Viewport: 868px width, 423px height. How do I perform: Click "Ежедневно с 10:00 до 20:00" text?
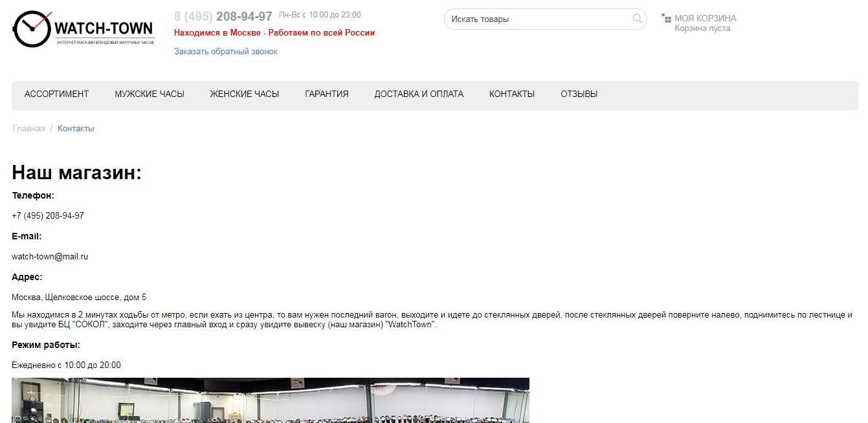pyautogui.click(x=66, y=365)
